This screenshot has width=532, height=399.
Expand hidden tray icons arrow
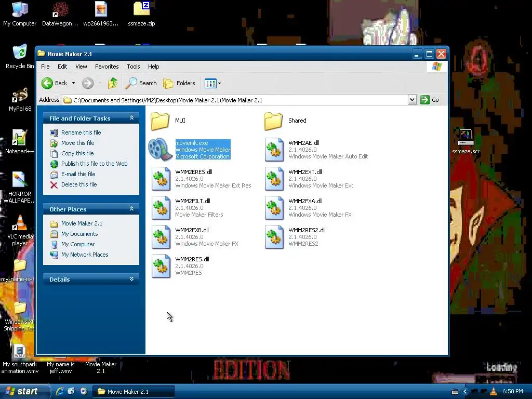(x=465, y=392)
